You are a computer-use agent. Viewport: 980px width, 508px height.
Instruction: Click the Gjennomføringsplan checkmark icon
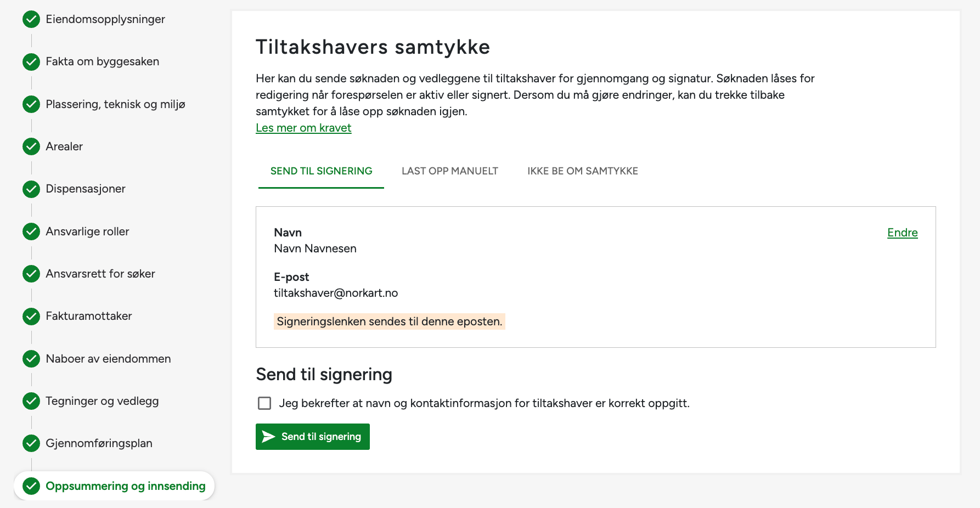coord(31,443)
